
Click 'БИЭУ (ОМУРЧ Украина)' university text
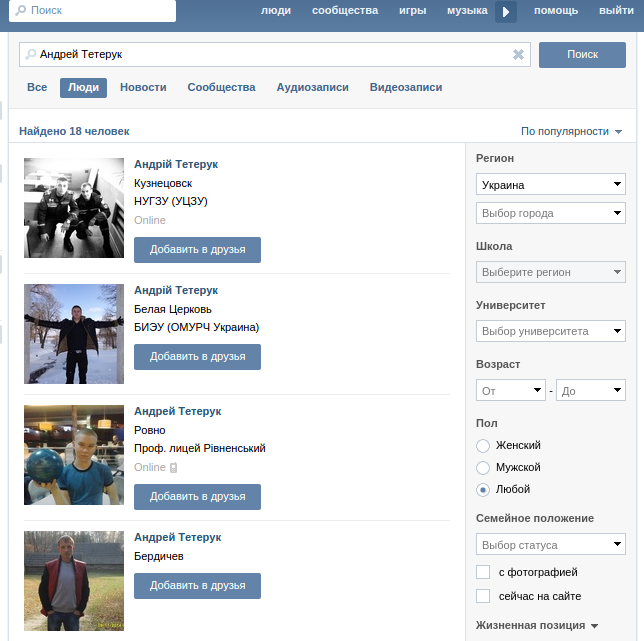(x=196, y=327)
